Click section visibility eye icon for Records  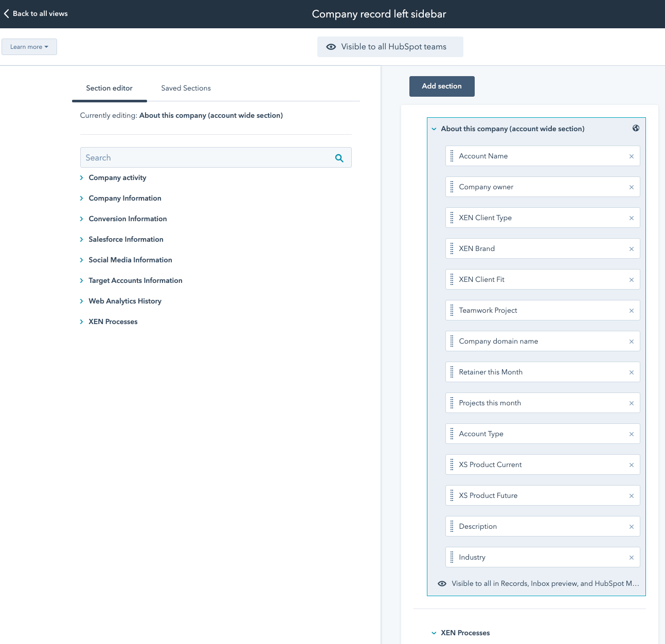tap(442, 584)
